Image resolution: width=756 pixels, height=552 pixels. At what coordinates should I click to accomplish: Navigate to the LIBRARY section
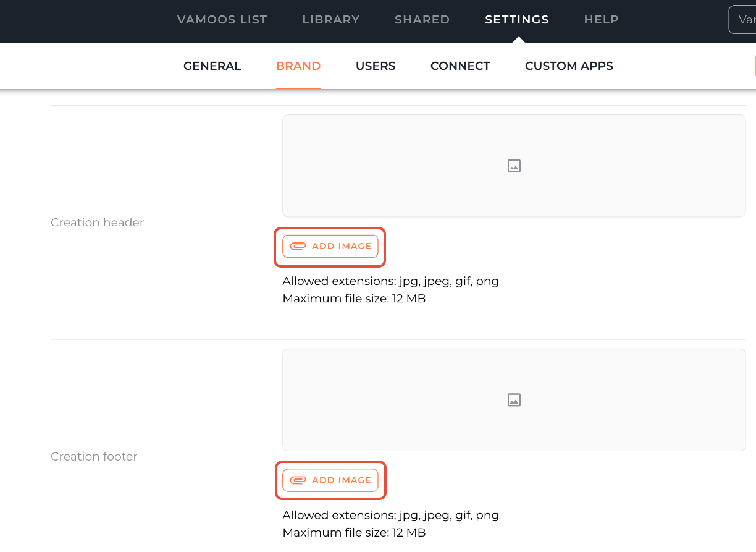[330, 19]
